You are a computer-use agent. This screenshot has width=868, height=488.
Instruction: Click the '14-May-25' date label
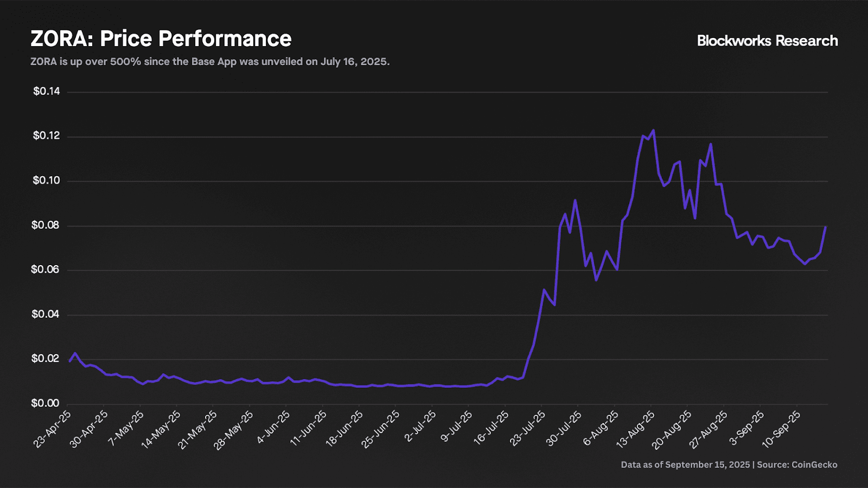pyautogui.click(x=161, y=429)
